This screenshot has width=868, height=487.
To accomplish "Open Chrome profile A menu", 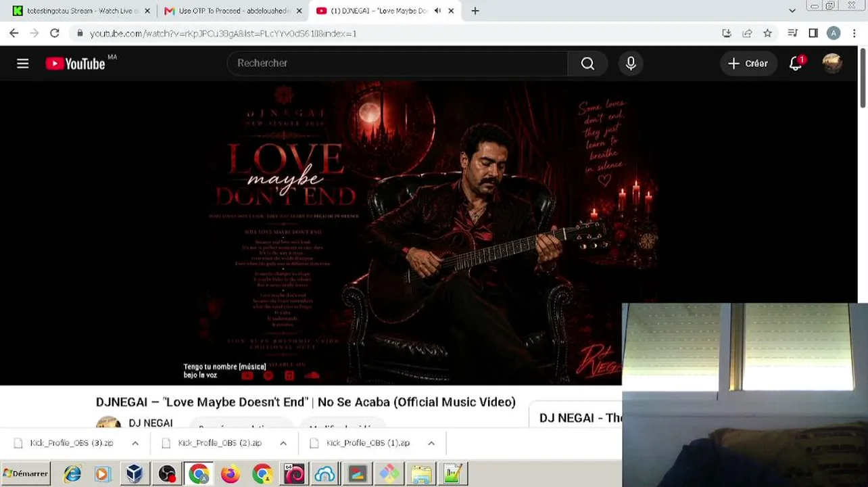I will (834, 33).
